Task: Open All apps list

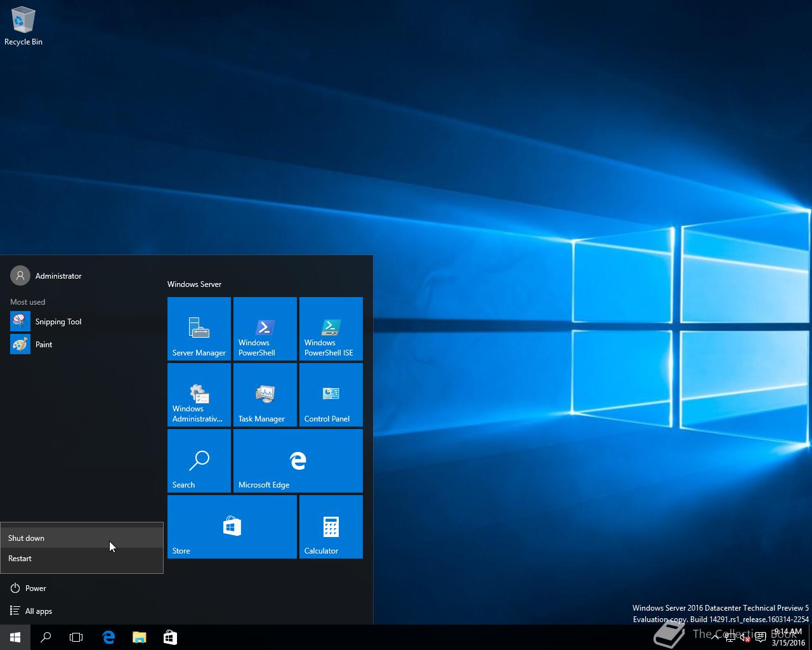Action: [x=82, y=611]
